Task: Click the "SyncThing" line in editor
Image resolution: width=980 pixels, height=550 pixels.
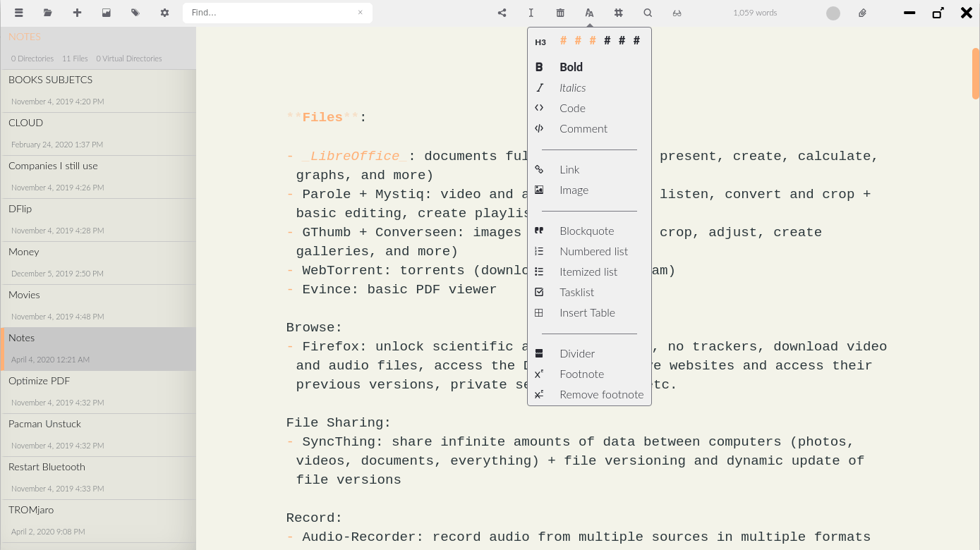Action: [577, 442]
